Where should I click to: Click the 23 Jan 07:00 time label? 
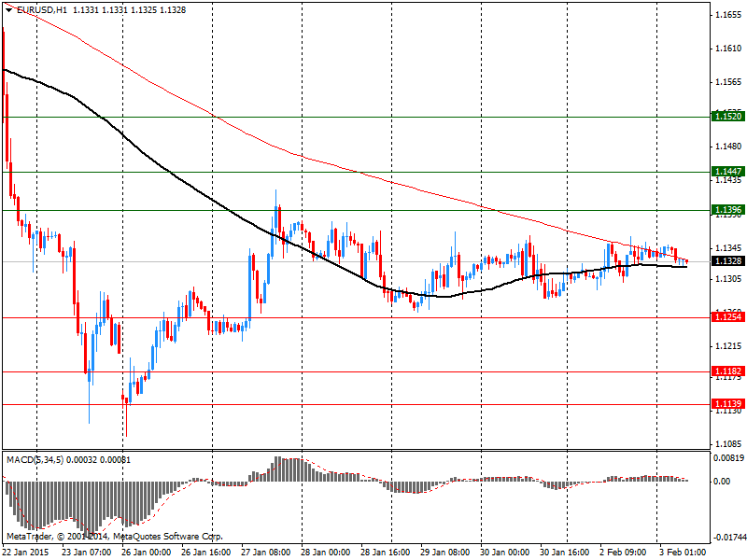(x=86, y=553)
